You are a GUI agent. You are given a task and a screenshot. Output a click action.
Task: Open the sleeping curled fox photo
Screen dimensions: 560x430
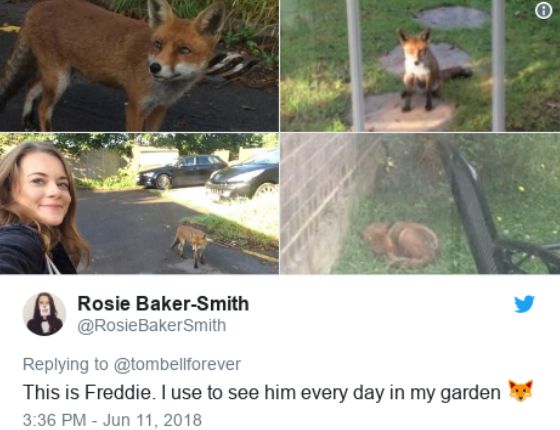click(x=420, y=204)
